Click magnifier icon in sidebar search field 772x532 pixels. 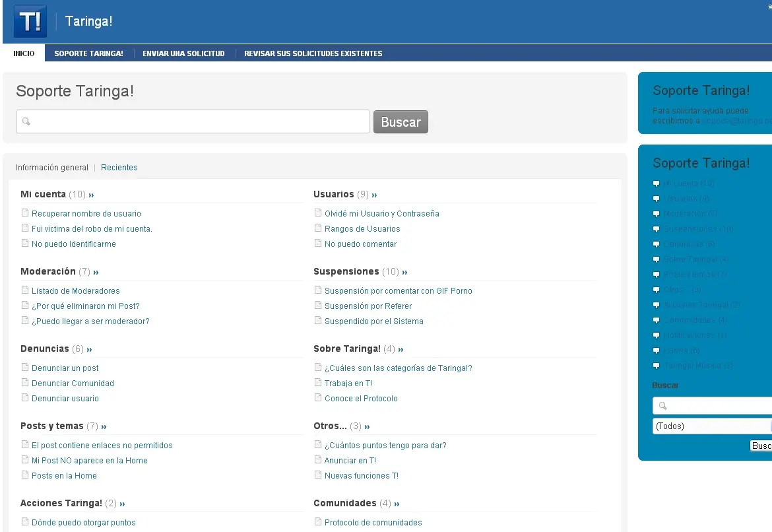pos(662,406)
